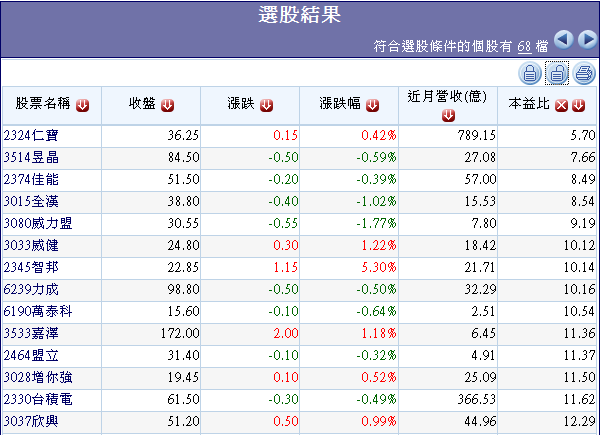Select closing price 15.60
The height and width of the screenshot is (435, 600).
pyautogui.click(x=183, y=311)
